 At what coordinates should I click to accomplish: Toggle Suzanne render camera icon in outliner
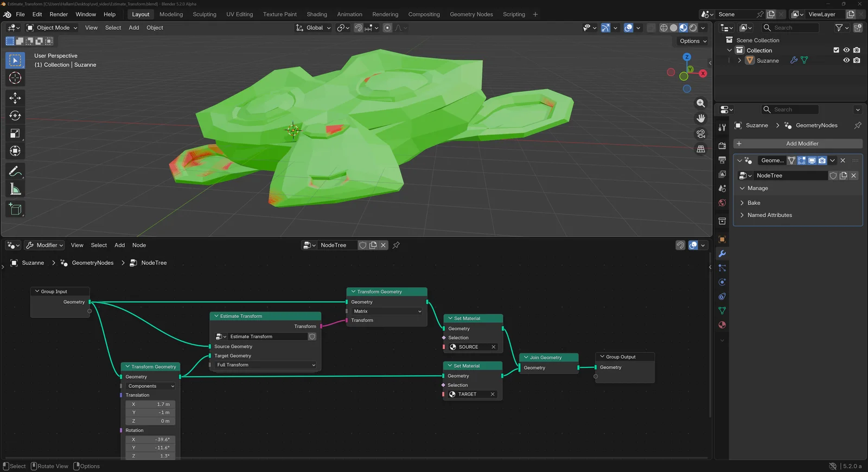(857, 60)
